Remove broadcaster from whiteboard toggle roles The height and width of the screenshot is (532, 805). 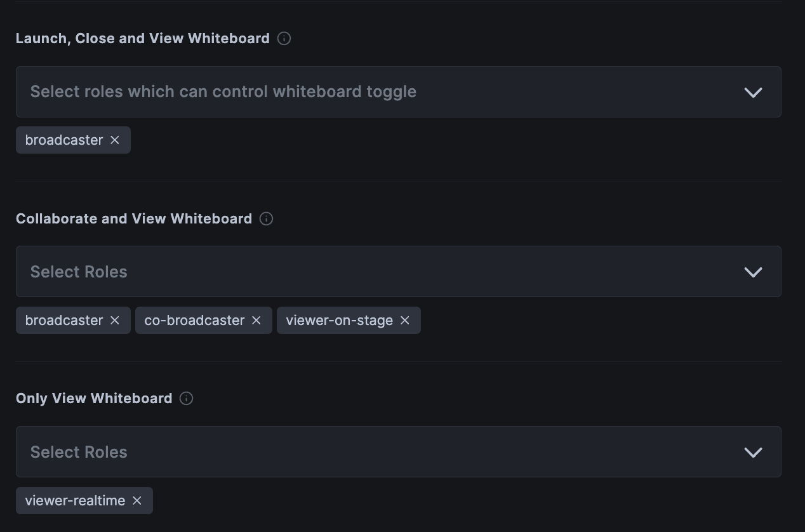[115, 140]
